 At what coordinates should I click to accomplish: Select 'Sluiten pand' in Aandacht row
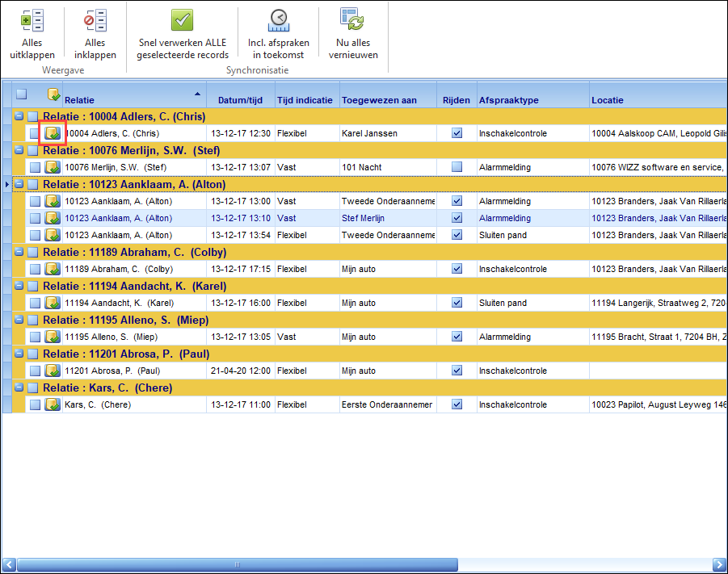pyautogui.click(x=533, y=303)
